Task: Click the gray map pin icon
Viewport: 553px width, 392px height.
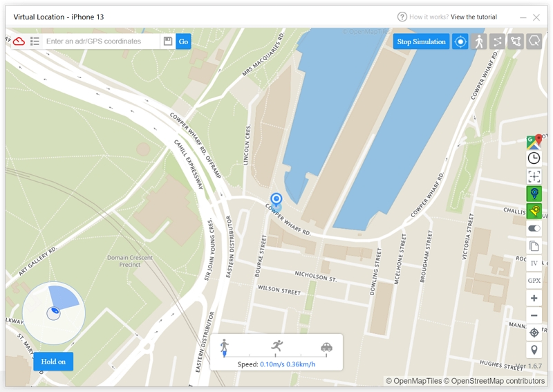Action: 534,350
